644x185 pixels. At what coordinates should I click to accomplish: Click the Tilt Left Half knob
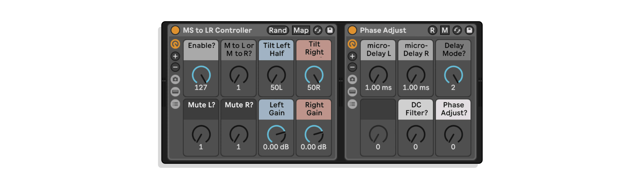tap(276, 75)
